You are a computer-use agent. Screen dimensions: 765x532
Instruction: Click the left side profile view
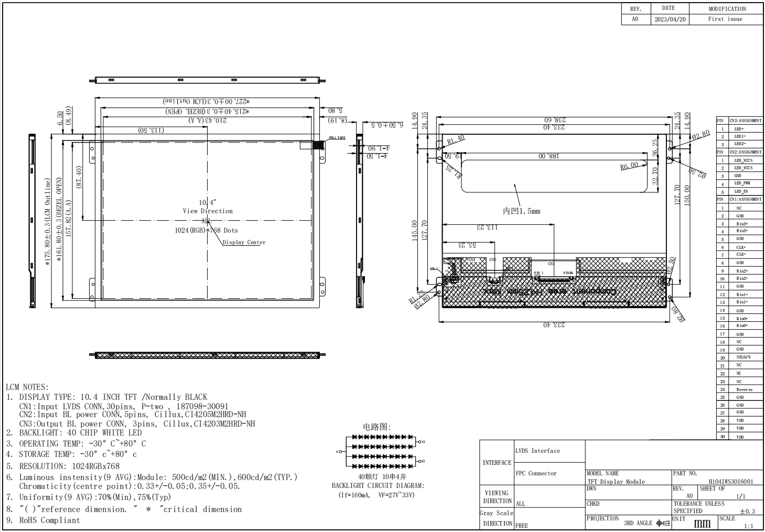[x=33, y=220]
